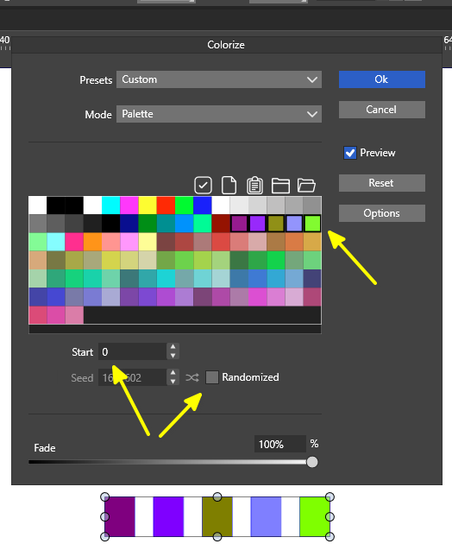Click the new blank palette page icon
The width and height of the screenshot is (452, 550).
[229, 185]
